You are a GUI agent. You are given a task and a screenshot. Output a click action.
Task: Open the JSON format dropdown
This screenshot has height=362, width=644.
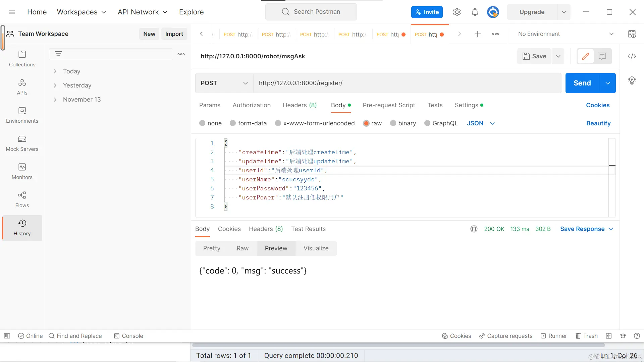(x=481, y=123)
